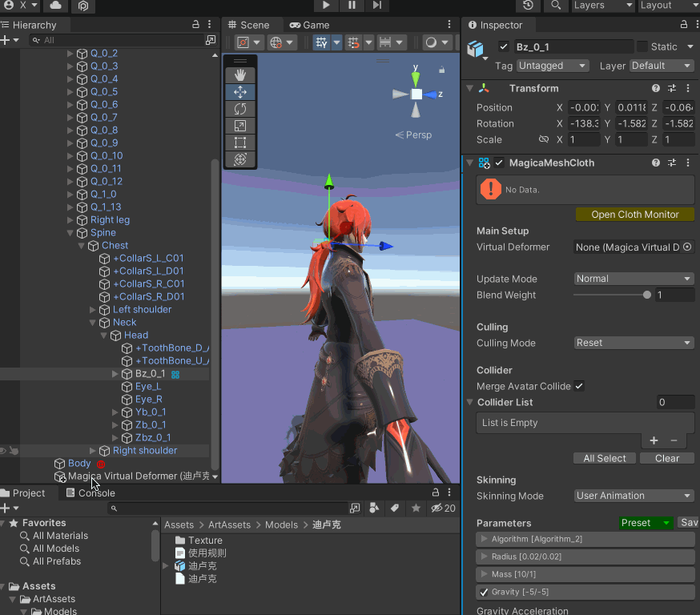The width and height of the screenshot is (700, 615).
Task: Select the Rect tool
Action: click(239, 143)
